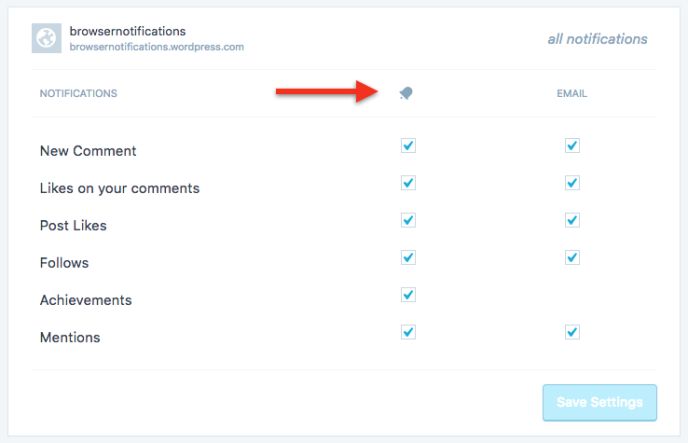
Task: Click the browsernotifications site title
Action: (x=127, y=32)
